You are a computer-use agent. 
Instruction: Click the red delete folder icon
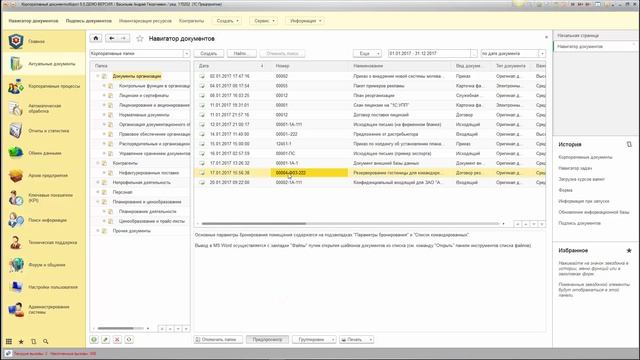click(117, 340)
